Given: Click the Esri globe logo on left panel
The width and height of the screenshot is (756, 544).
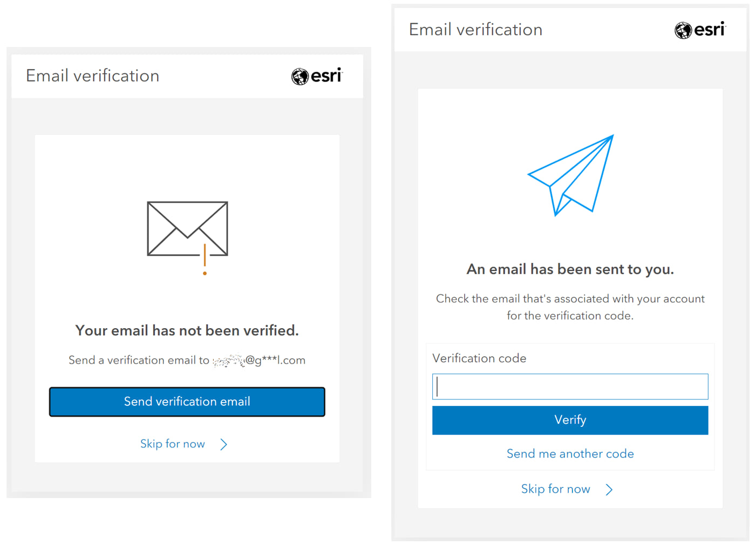Looking at the screenshot, I should [x=316, y=76].
